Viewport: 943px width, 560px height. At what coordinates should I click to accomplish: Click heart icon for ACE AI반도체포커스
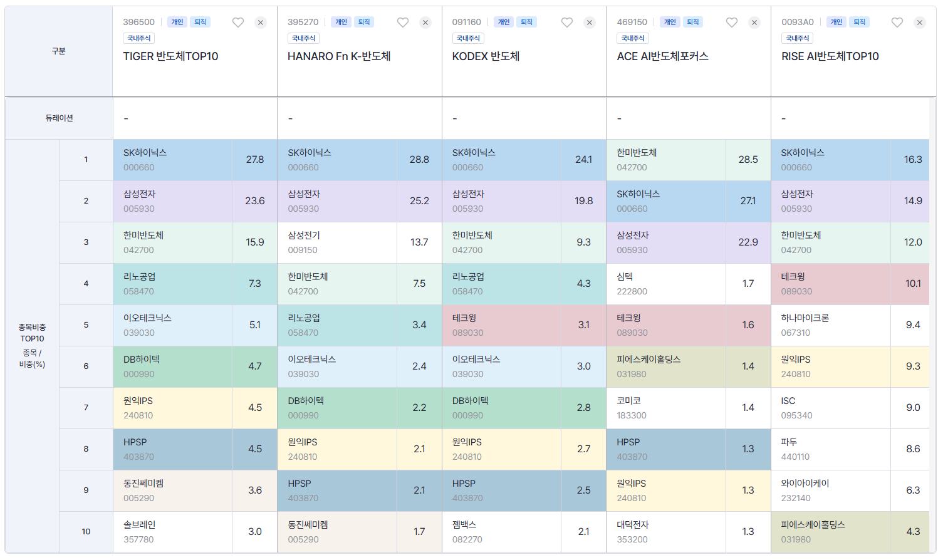[732, 23]
